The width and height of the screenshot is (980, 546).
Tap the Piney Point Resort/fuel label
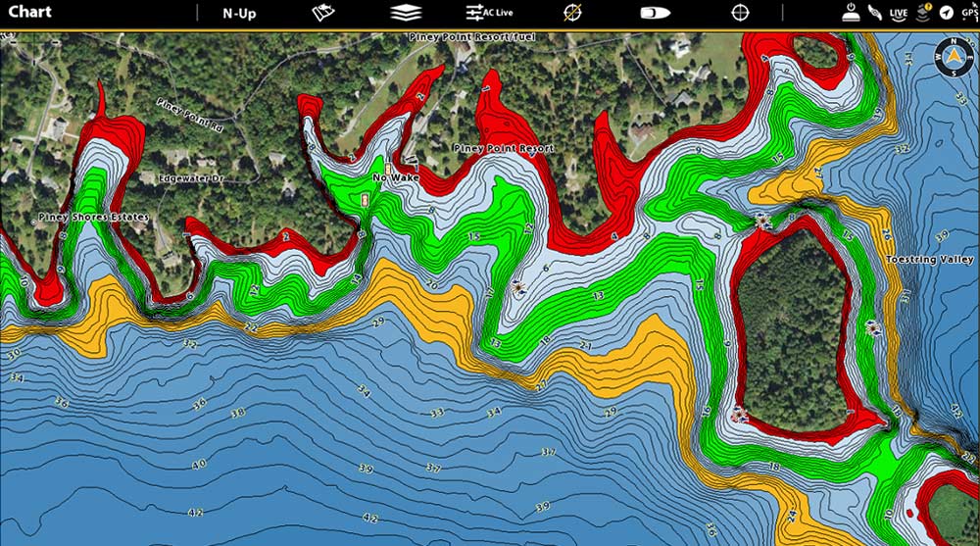click(x=472, y=37)
